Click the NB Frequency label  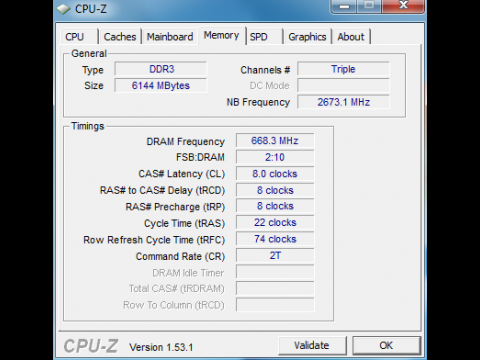pyautogui.click(x=258, y=102)
